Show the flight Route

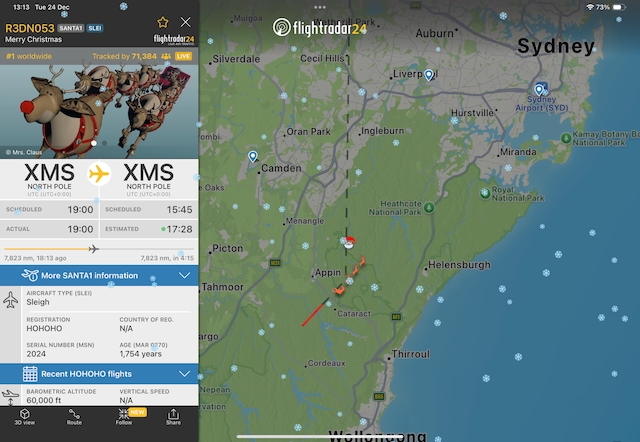coord(74,417)
